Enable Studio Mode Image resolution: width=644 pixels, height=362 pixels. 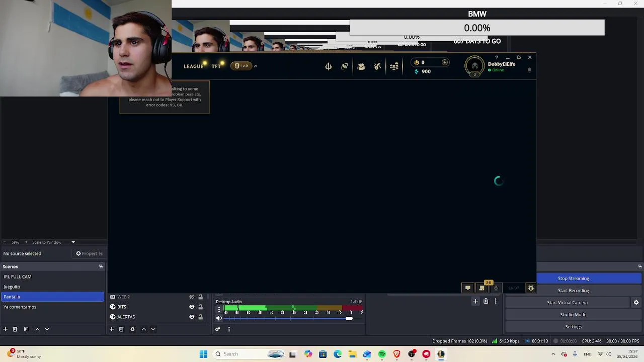pyautogui.click(x=573, y=315)
